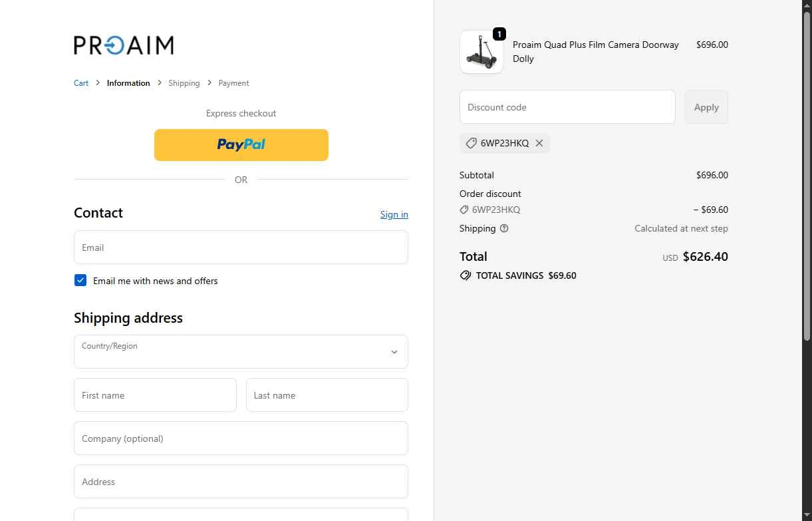Click the shipping help question mark icon
812x521 pixels.
pyautogui.click(x=504, y=228)
